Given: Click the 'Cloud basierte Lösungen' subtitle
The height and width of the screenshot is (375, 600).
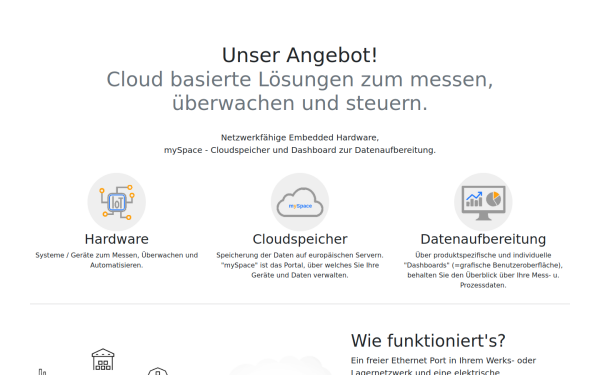Looking at the screenshot, I should pos(300,91).
